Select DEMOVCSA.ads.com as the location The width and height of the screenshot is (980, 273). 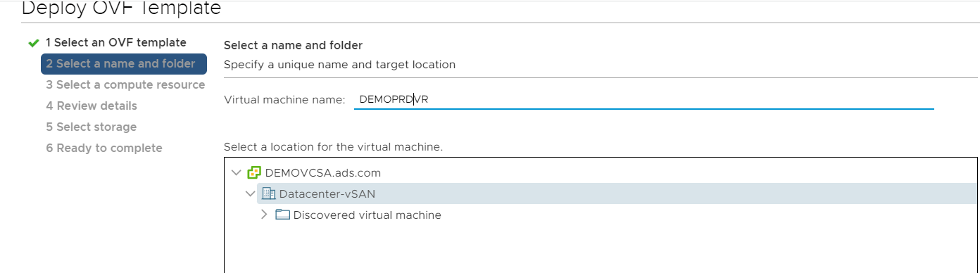323,172
